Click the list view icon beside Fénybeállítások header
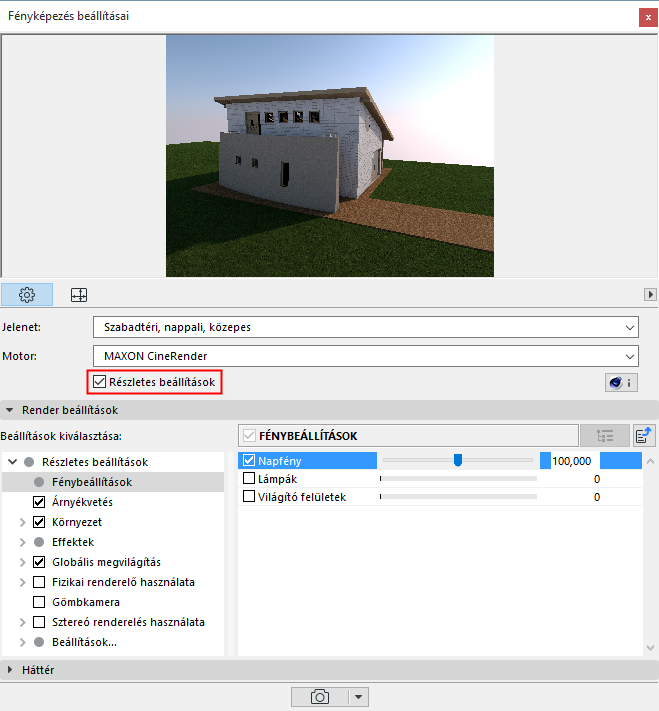 click(x=605, y=436)
